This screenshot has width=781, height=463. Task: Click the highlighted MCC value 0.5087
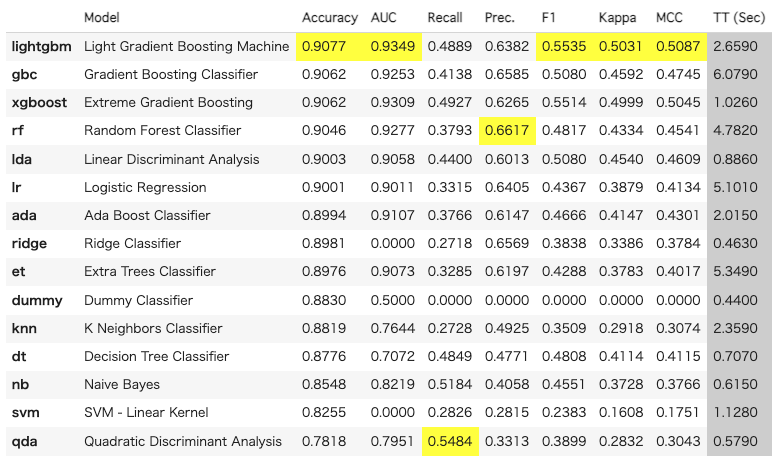[675, 46]
